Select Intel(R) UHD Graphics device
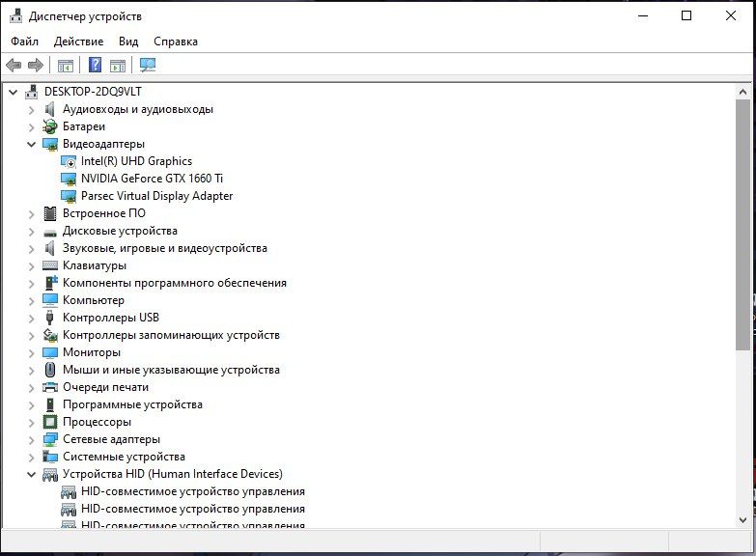Viewport: 756px width, 556px height. coord(136,161)
